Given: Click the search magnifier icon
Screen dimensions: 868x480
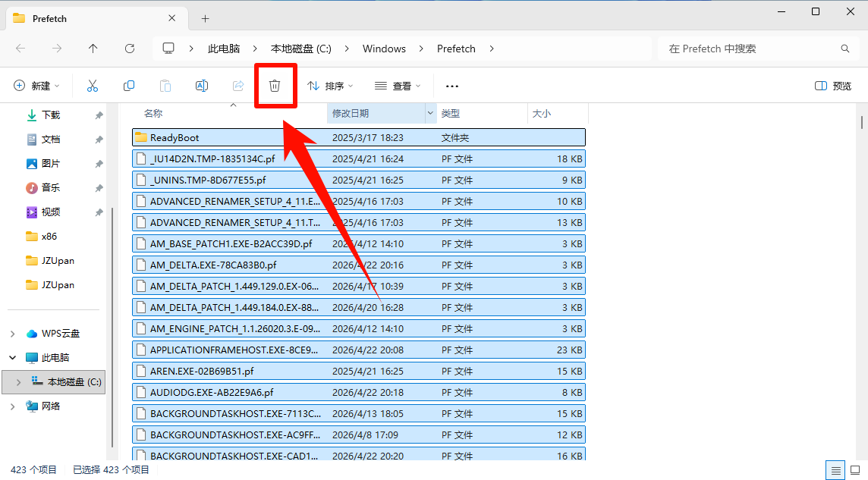Looking at the screenshot, I should tap(844, 49).
